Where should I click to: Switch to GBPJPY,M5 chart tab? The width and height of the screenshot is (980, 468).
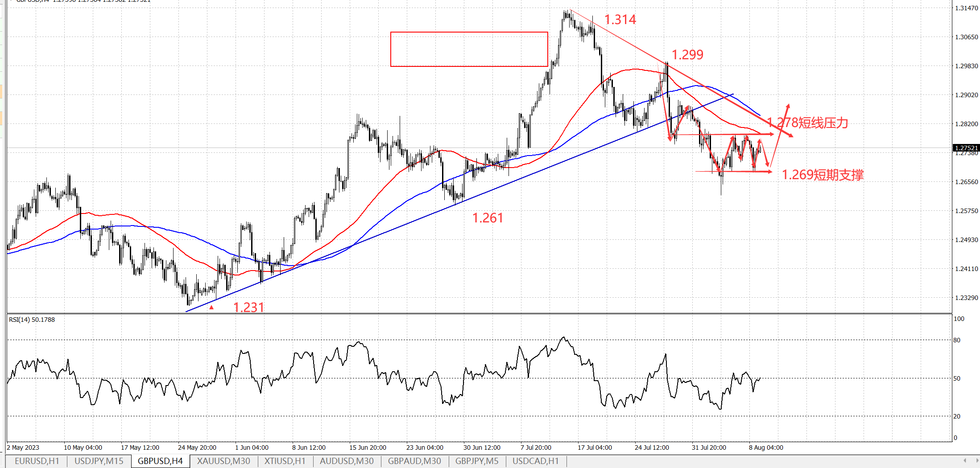click(x=477, y=461)
